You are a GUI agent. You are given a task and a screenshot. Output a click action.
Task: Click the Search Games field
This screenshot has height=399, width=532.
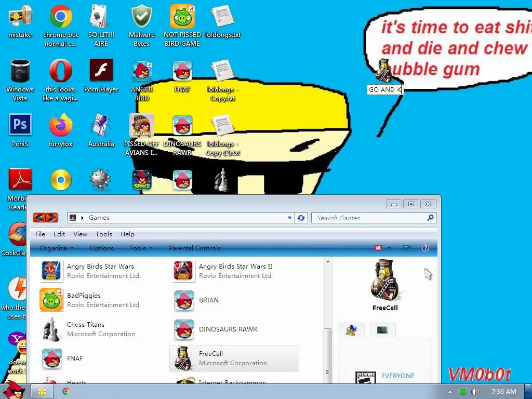coord(370,218)
